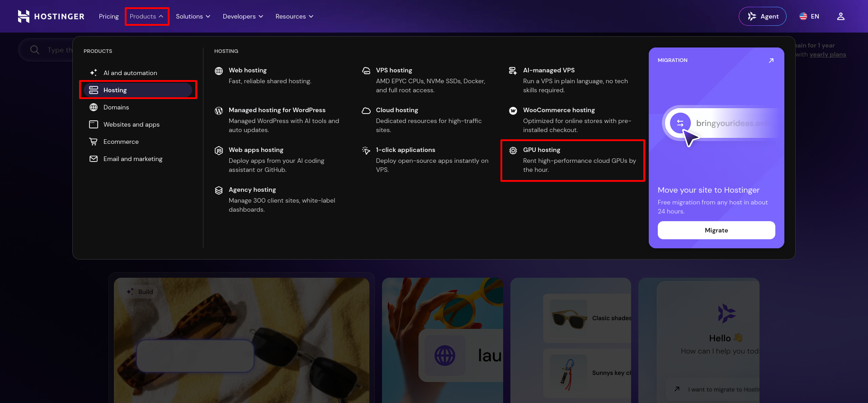Click the Domains globe icon
The image size is (868, 403).
(x=94, y=107)
